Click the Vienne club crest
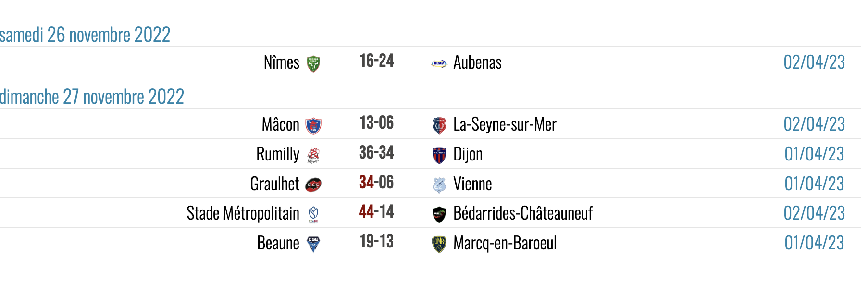 click(439, 185)
